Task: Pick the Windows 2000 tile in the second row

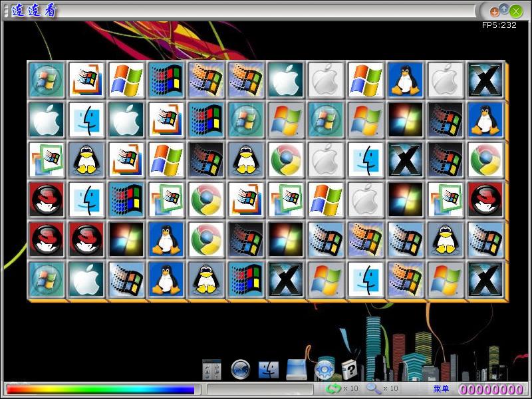Action: click(x=166, y=120)
